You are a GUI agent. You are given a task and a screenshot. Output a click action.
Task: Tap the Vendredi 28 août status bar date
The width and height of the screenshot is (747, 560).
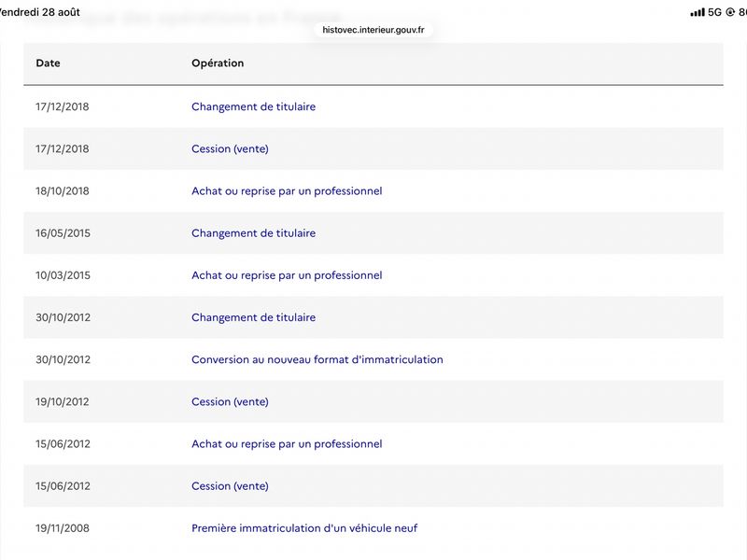coord(40,12)
